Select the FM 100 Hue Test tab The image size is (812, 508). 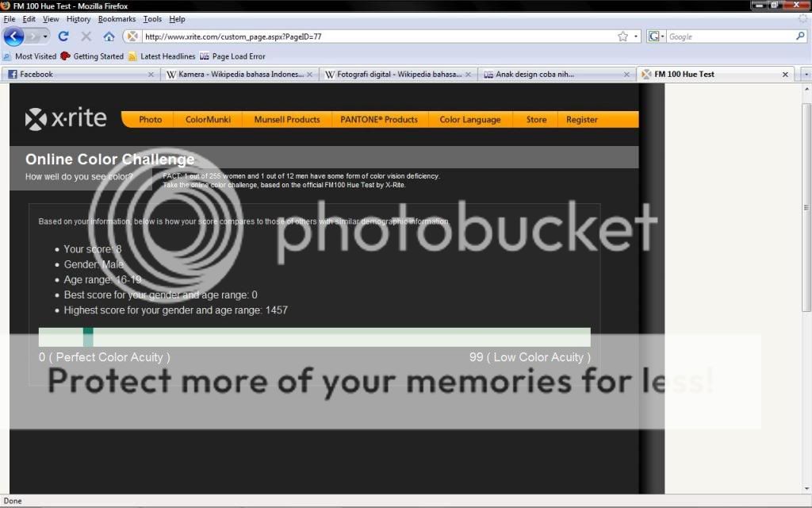click(716, 75)
